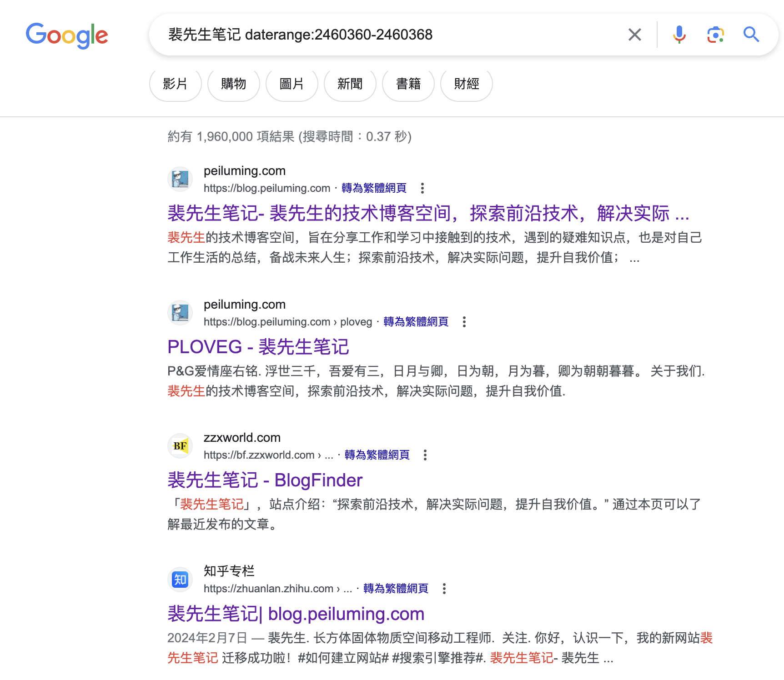The height and width of the screenshot is (680, 784).
Task: Switch to the 新聞 results tab
Action: 350,84
